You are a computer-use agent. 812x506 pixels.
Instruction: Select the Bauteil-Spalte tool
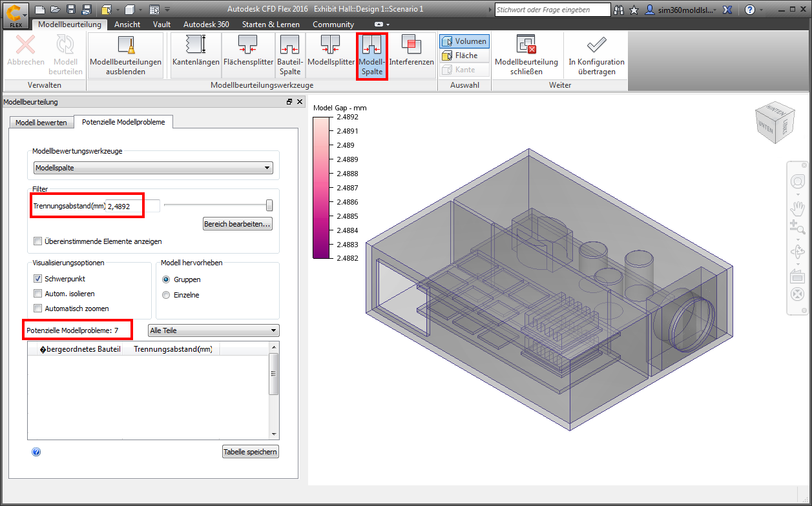(290, 55)
